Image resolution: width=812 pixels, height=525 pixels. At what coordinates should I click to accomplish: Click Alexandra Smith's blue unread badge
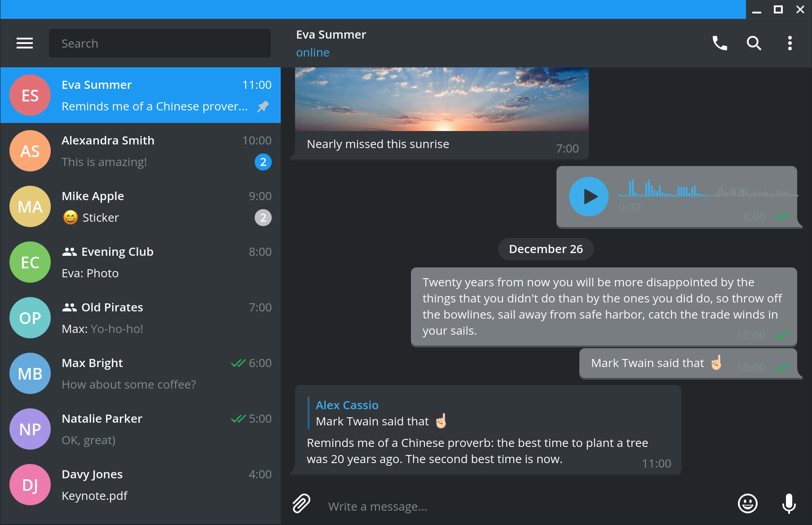263,162
